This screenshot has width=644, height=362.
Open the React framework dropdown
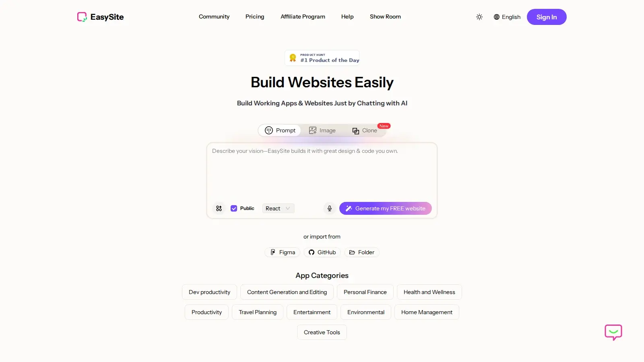tap(278, 208)
